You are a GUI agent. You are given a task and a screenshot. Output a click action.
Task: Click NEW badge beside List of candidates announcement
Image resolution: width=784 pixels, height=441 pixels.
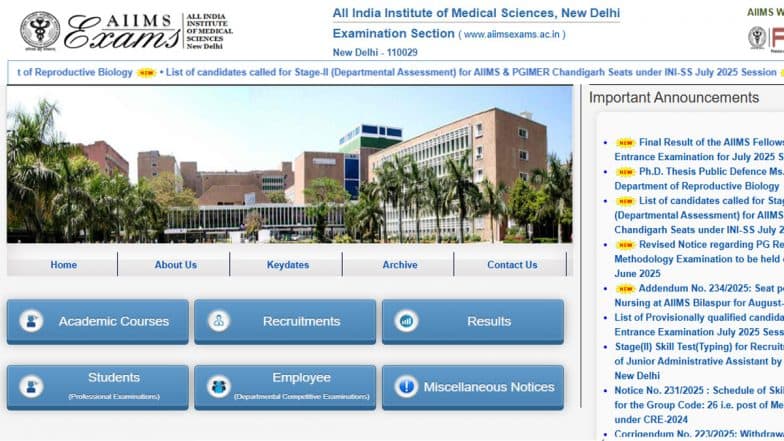(x=625, y=202)
